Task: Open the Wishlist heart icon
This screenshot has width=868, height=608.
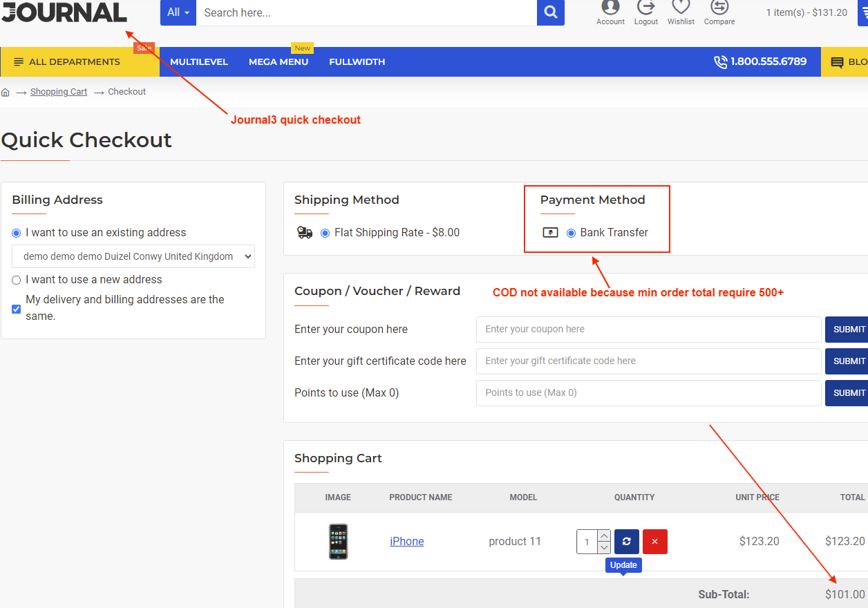Action: pos(681,8)
